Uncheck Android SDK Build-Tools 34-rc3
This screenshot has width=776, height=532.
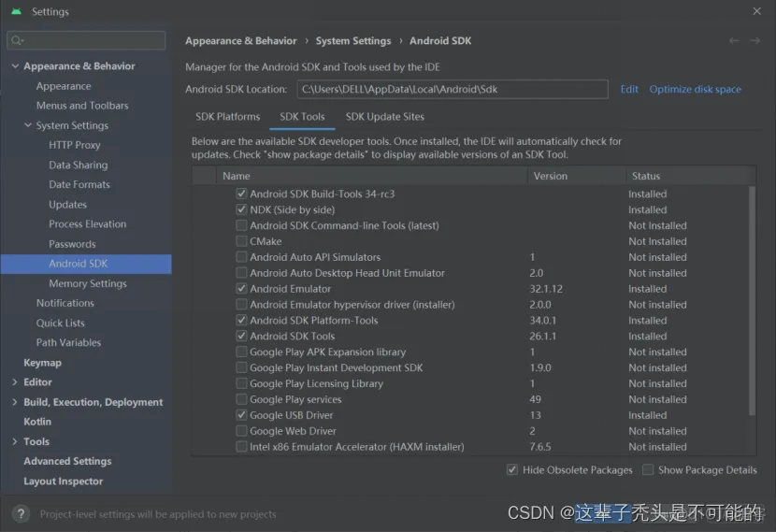pyautogui.click(x=241, y=194)
